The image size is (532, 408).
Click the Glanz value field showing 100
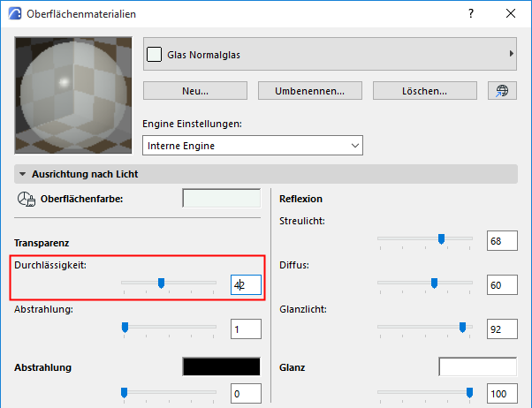click(x=502, y=393)
